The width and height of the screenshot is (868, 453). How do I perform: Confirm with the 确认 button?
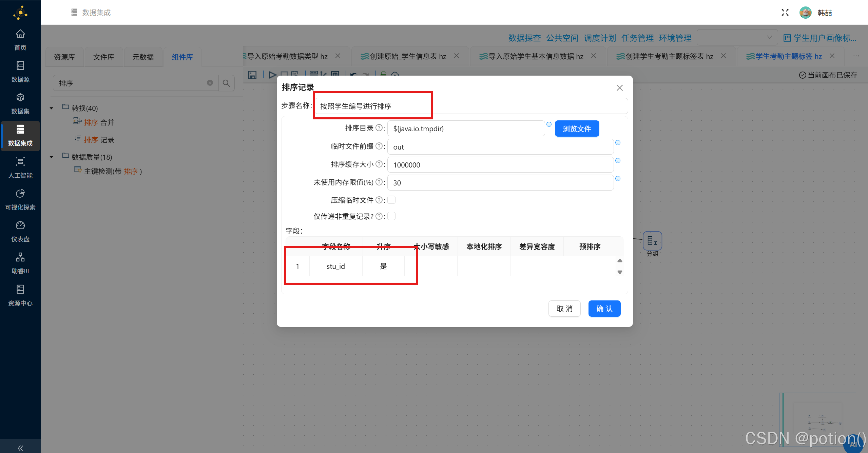[604, 309]
